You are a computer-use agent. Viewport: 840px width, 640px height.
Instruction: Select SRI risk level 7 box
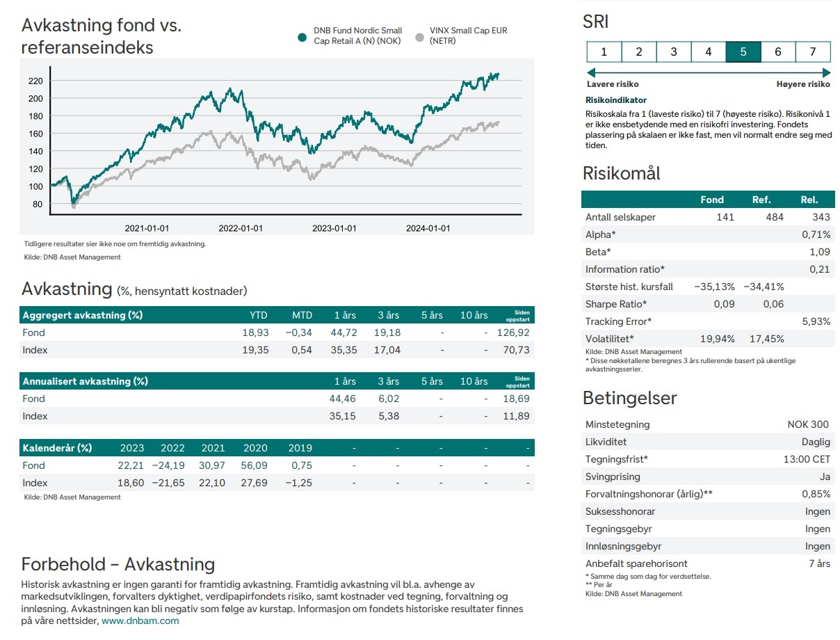point(813,51)
